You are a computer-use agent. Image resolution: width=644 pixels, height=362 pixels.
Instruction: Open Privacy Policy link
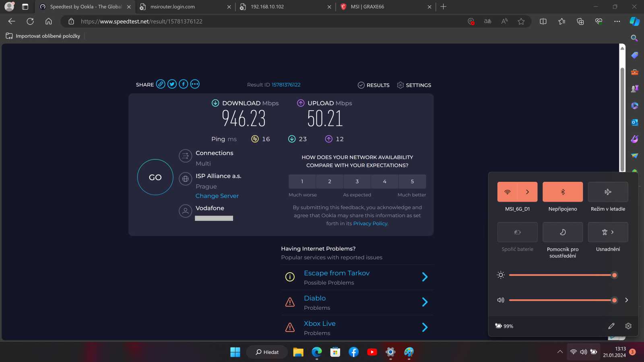(x=370, y=223)
